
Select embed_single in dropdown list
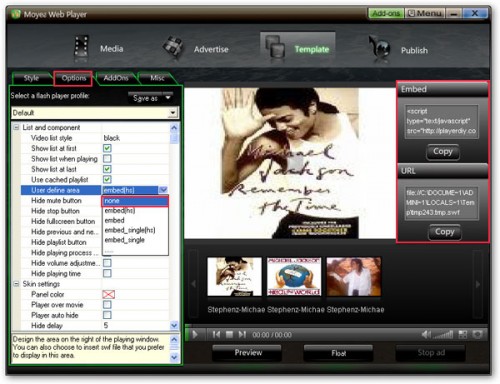135,240
